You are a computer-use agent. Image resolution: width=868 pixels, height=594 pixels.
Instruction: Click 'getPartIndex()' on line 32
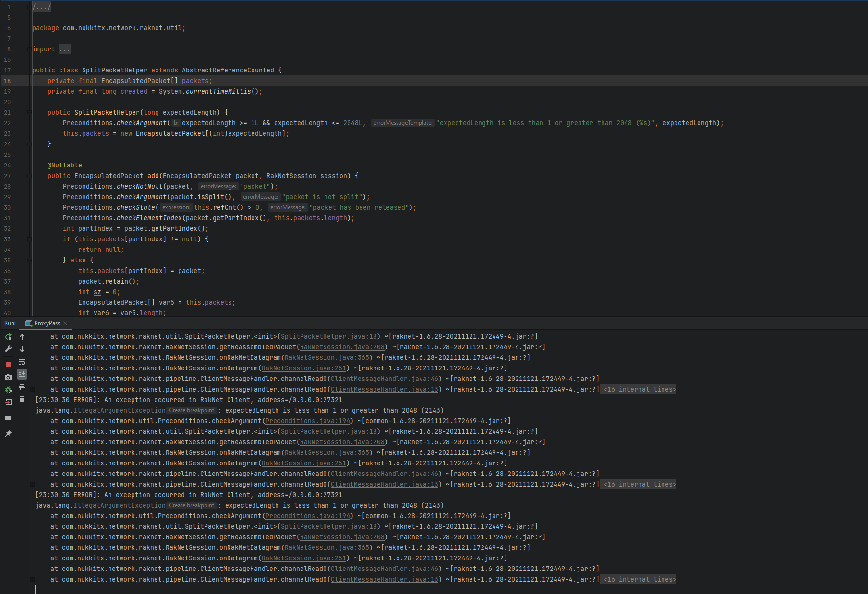tap(178, 228)
